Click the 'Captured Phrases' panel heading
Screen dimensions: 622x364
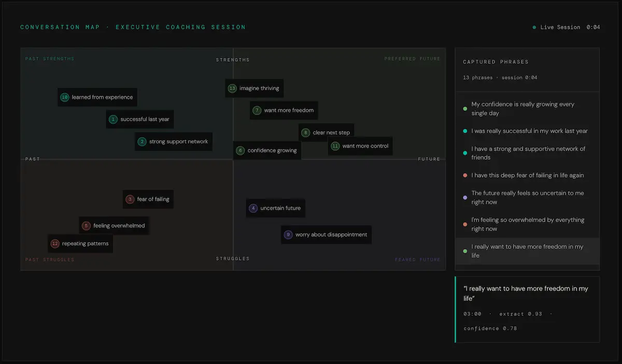point(496,62)
